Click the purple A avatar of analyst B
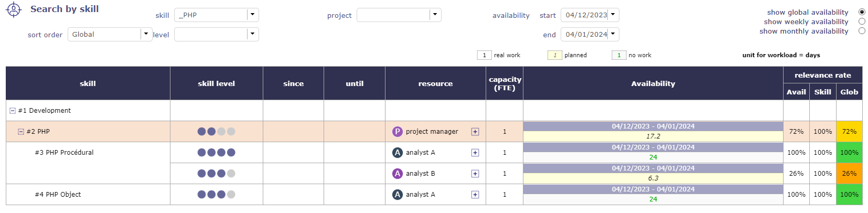 point(398,174)
